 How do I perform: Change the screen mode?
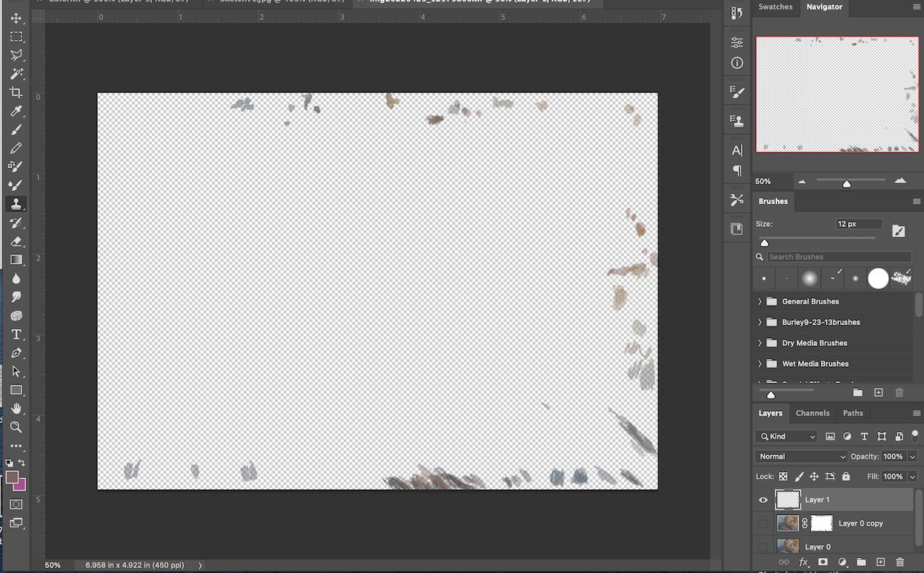tap(16, 524)
